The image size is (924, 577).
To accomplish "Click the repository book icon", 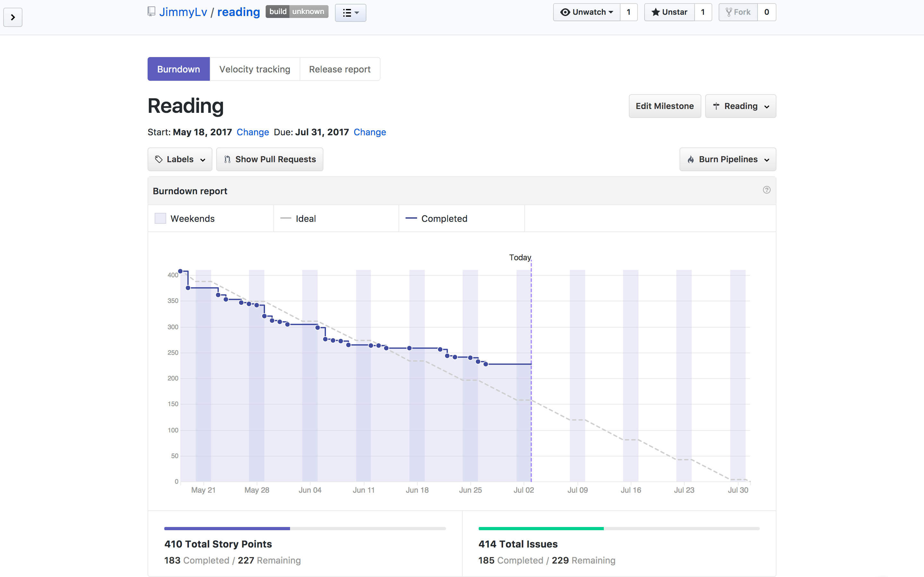I will click(151, 12).
